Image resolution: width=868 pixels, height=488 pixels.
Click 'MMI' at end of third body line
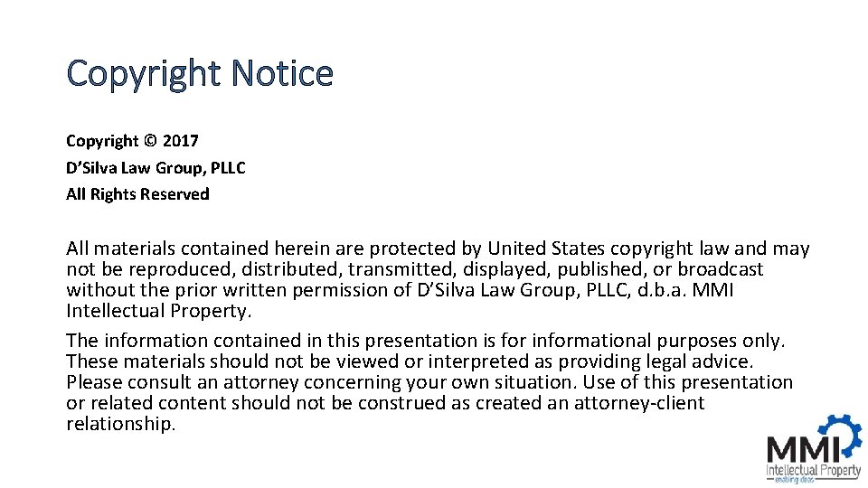coord(713,290)
